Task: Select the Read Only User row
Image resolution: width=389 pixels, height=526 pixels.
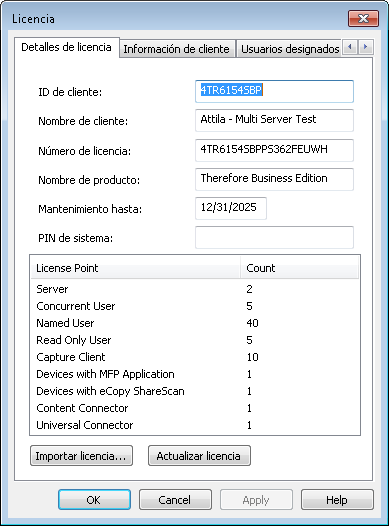Action: click(195, 340)
